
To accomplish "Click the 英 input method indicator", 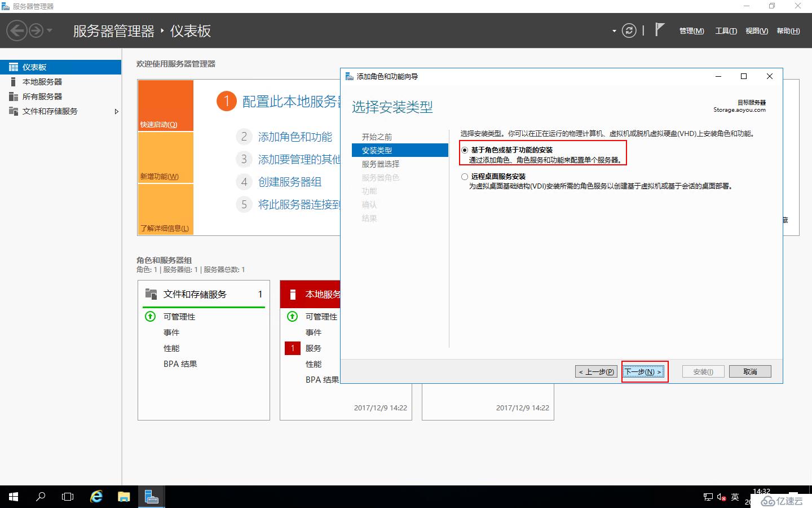I will tap(735, 497).
